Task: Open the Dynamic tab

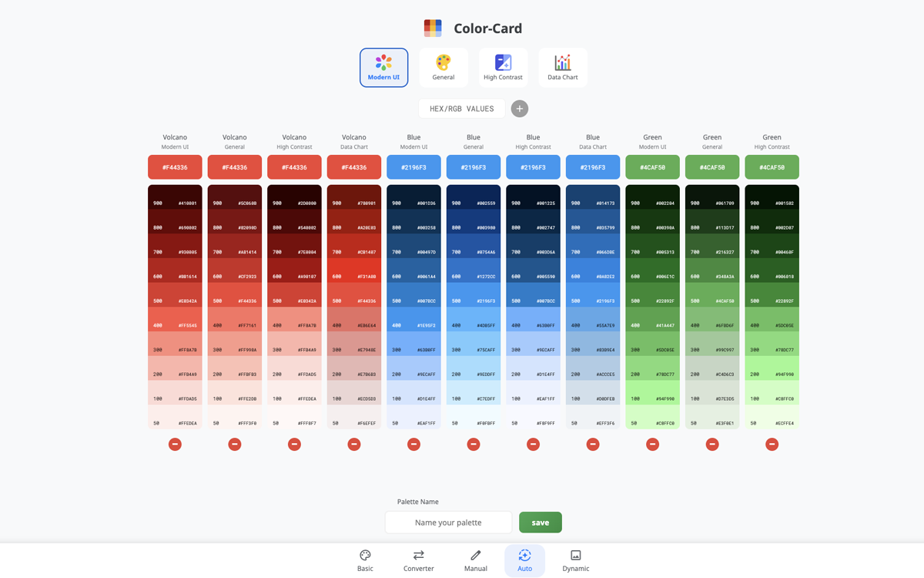Action: click(575, 560)
